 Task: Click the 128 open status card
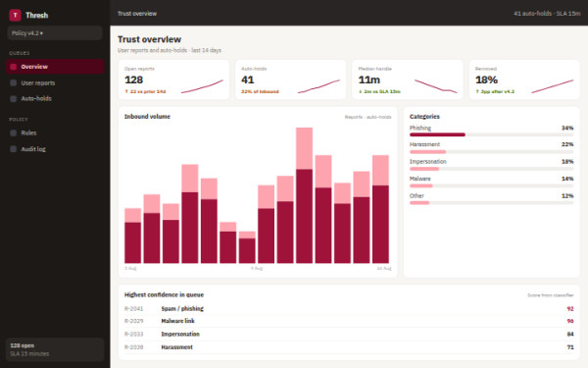click(55, 349)
